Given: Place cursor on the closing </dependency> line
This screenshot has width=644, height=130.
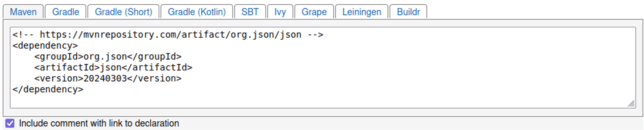Looking at the screenshot, I should pyautogui.click(x=48, y=89).
